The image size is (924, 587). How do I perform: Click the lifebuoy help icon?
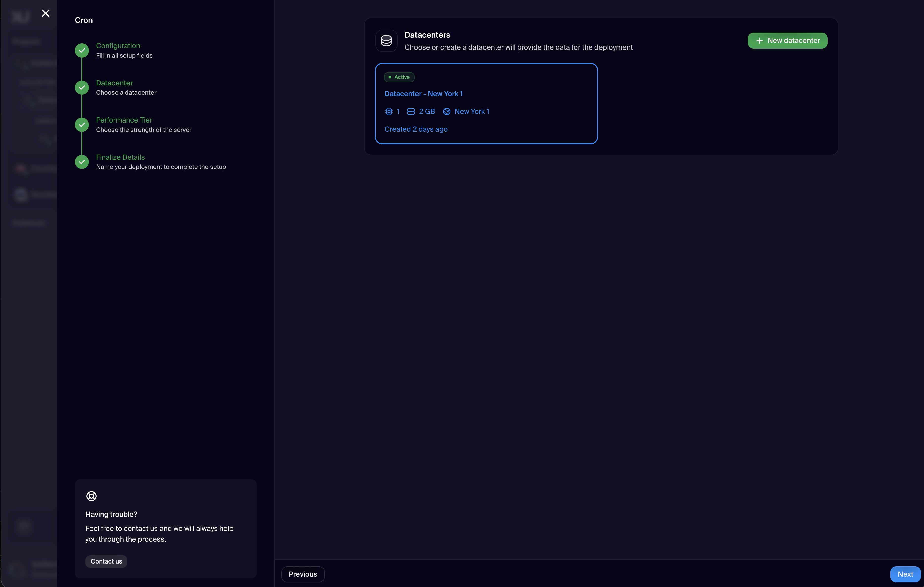(91, 496)
